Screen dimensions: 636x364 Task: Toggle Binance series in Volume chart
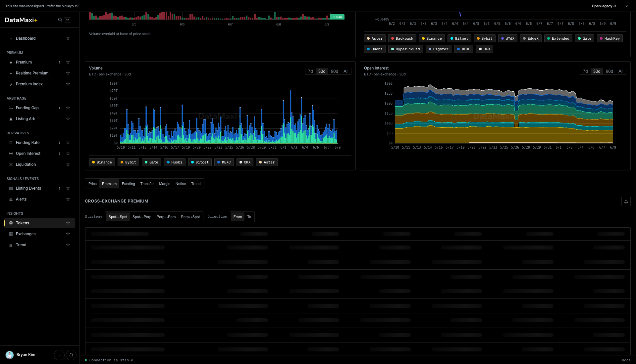coord(102,162)
